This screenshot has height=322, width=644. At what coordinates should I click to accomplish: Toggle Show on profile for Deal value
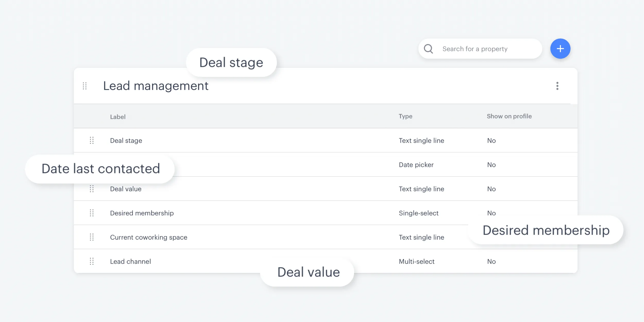pos(491,189)
